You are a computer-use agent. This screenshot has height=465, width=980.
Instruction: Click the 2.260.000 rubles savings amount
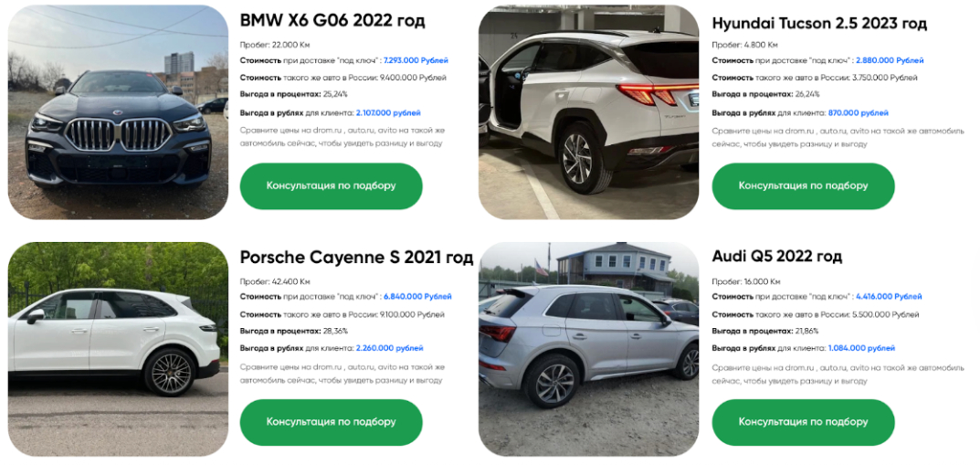tap(389, 348)
